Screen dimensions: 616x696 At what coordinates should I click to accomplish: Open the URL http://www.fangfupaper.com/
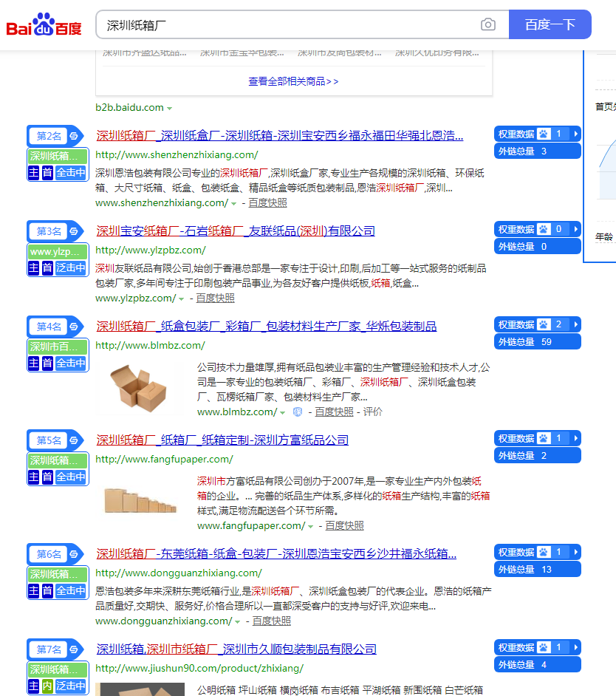click(164, 460)
